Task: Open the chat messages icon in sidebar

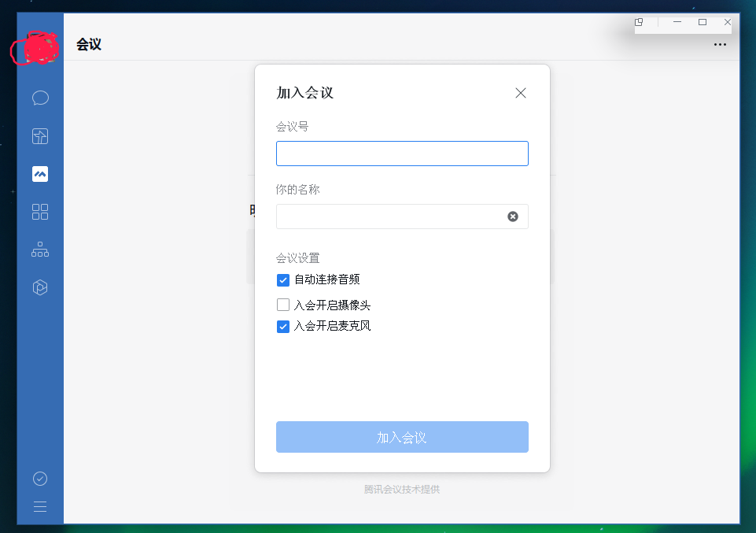Action: [39, 98]
